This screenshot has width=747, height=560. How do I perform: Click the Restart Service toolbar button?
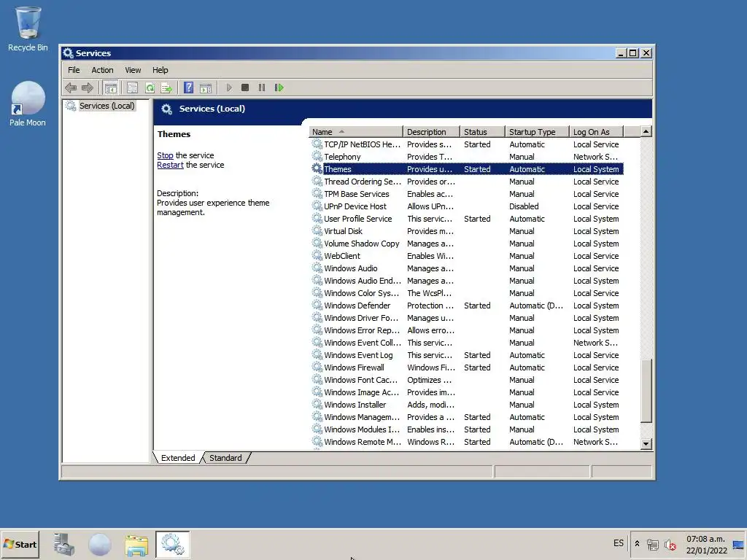pyautogui.click(x=279, y=87)
